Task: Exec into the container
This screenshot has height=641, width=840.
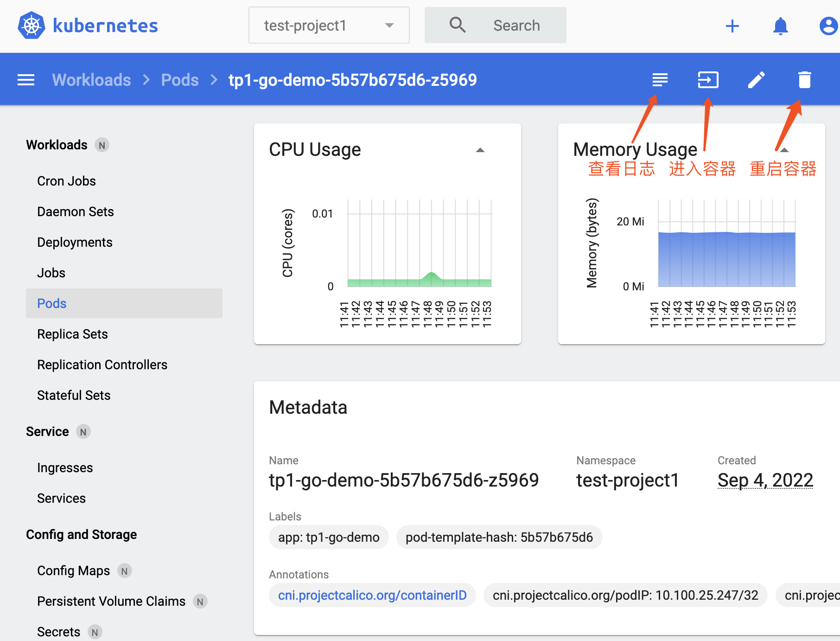Action: [x=708, y=79]
